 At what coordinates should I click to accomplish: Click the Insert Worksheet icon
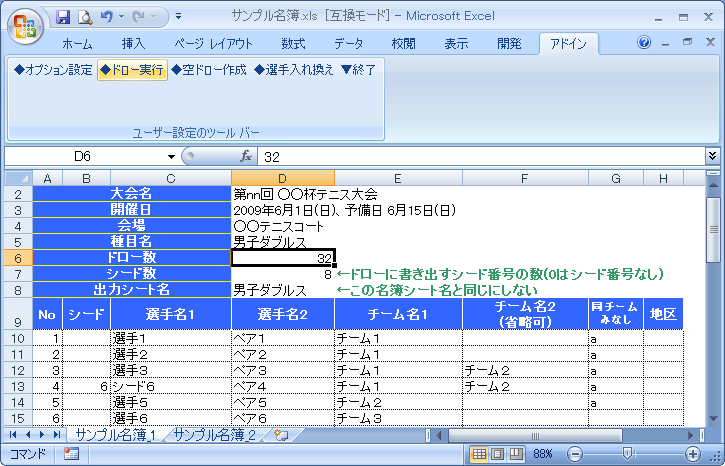281,435
